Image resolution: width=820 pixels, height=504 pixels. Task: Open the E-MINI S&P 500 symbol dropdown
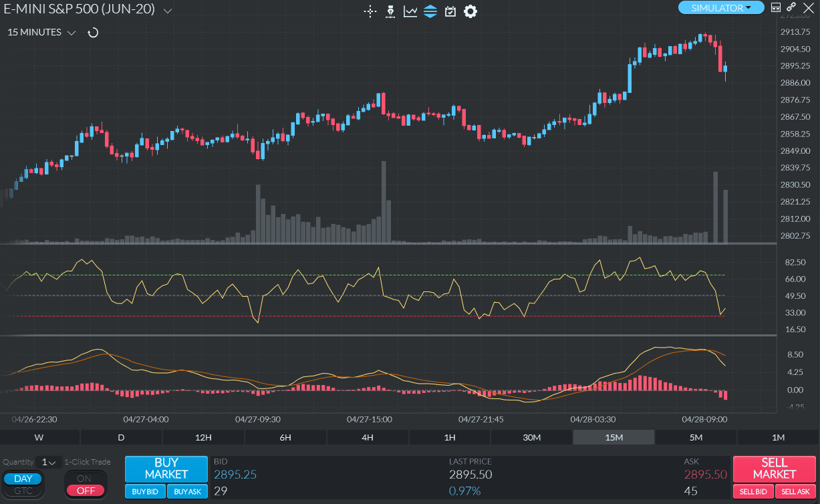click(166, 9)
